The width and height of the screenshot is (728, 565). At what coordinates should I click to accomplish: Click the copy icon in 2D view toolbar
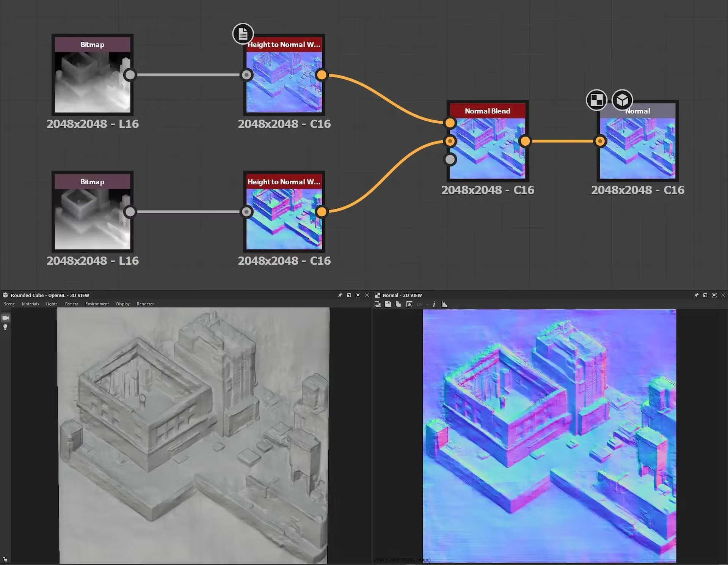tap(398, 304)
